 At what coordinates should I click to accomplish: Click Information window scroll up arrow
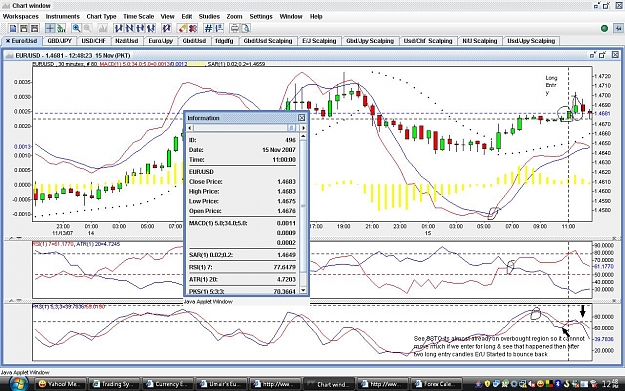click(x=303, y=136)
